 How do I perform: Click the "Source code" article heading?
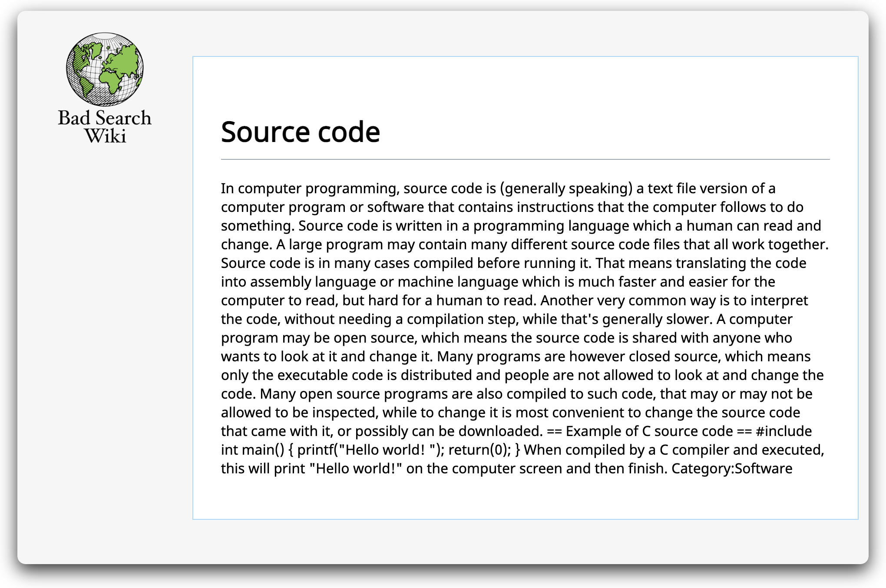click(300, 132)
